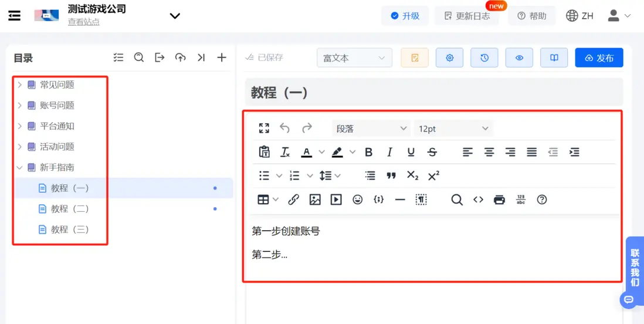Expand the 活动问题 folder
Image resolution: width=644 pixels, height=324 pixels.
click(x=19, y=146)
